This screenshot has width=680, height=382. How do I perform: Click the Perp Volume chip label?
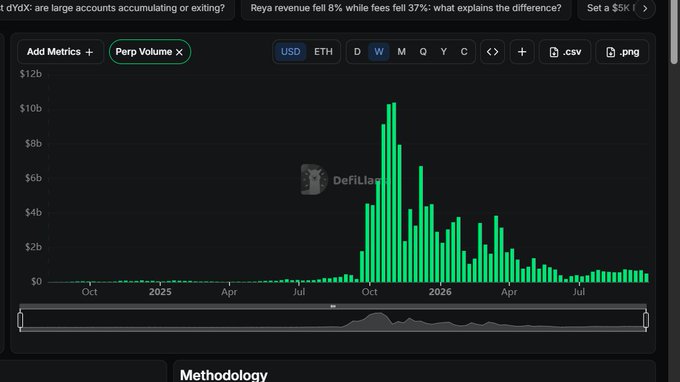pyautogui.click(x=144, y=52)
